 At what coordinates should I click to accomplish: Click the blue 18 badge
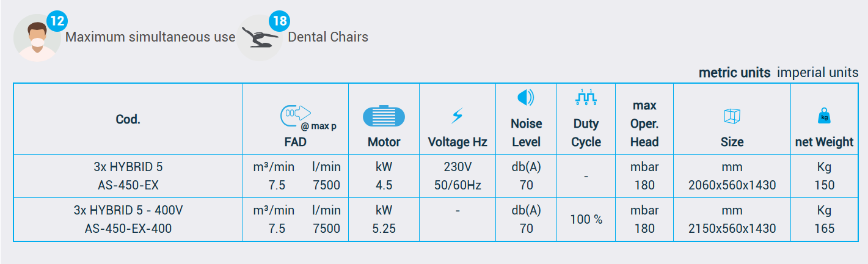click(x=280, y=22)
